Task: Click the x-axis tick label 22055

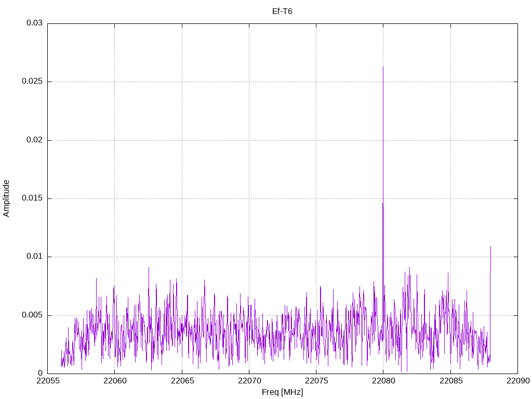Action: [x=47, y=381]
